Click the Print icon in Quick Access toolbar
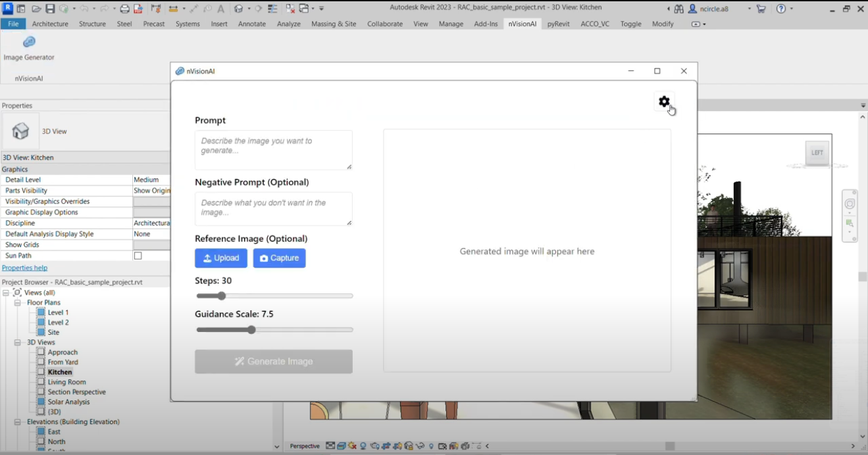This screenshot has height=455, width=868. click(124, 9)
